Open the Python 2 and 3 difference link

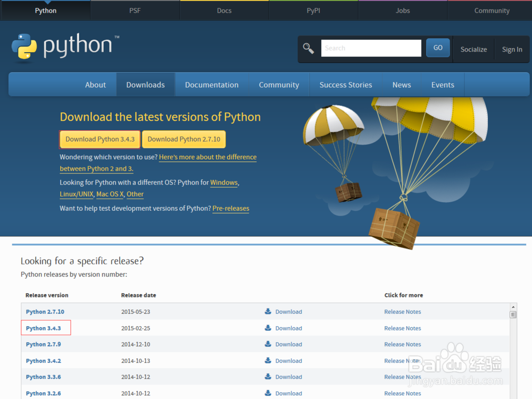pos(207,157)
